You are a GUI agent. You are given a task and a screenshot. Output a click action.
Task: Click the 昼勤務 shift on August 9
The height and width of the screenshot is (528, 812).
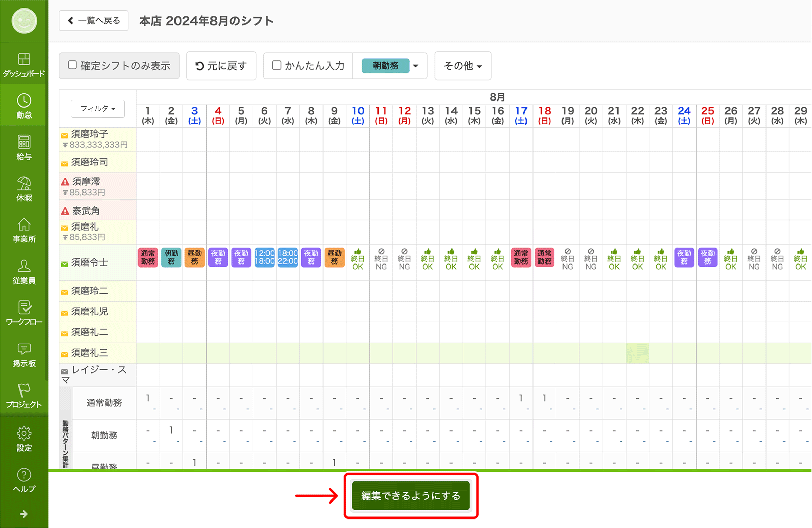(x=334, y=257)
